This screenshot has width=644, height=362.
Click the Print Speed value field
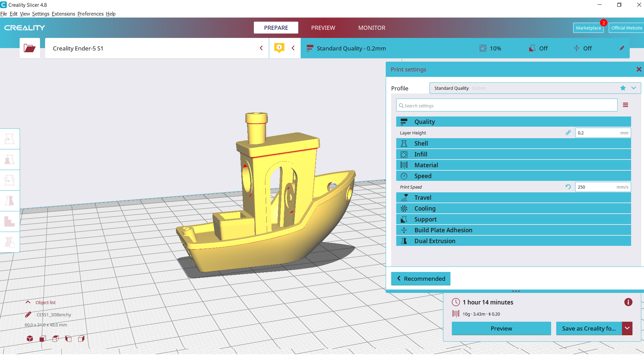coord(603,187)
